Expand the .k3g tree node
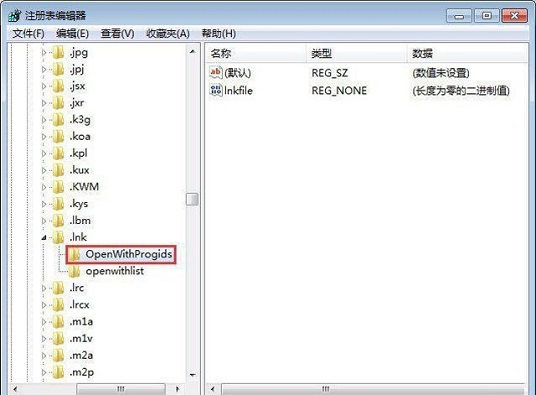536x395 pixels. pos(44,120)
